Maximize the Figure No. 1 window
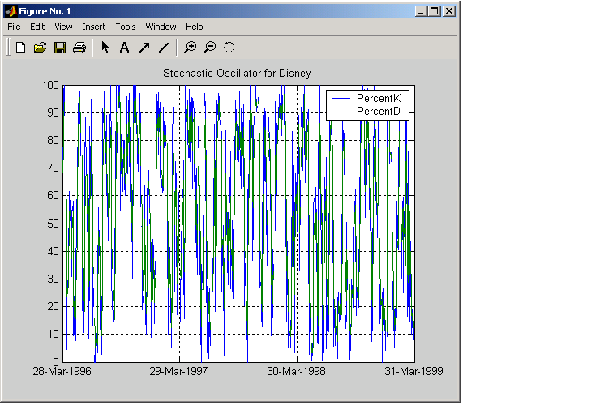600x407 pixels. tap(435, 11)
